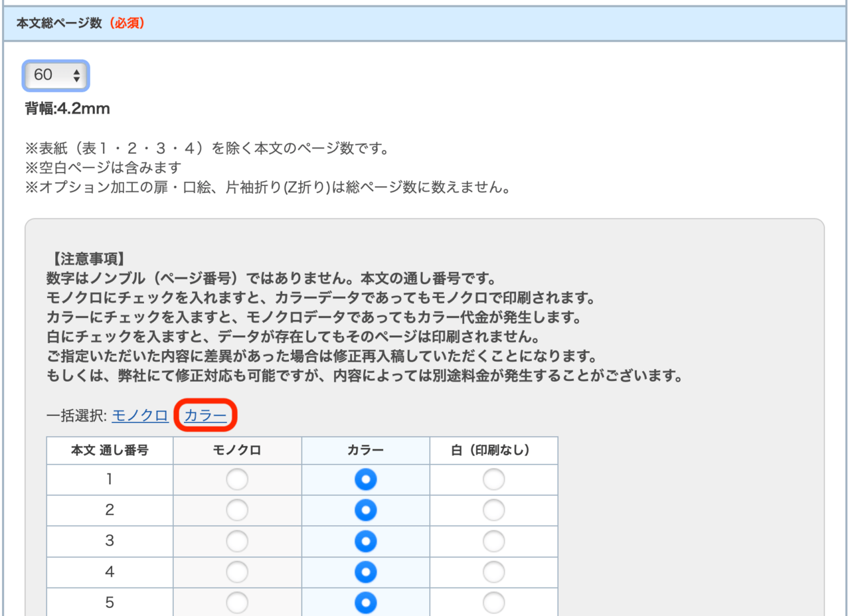Image resolution: width=850 pixels, height=616 pixels.
Task: Select カラー radio for page 5
Action: point(365,602)
